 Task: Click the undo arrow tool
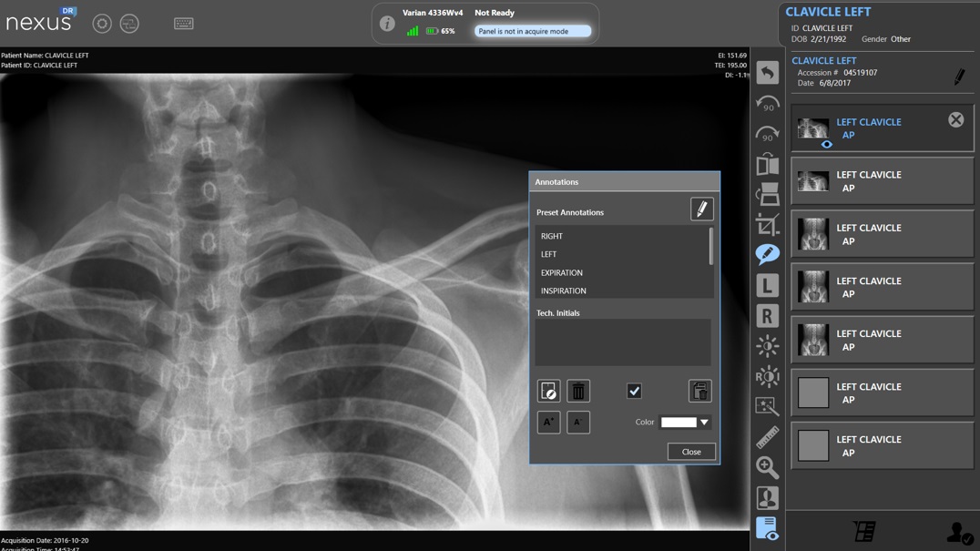tap(768, 73)
